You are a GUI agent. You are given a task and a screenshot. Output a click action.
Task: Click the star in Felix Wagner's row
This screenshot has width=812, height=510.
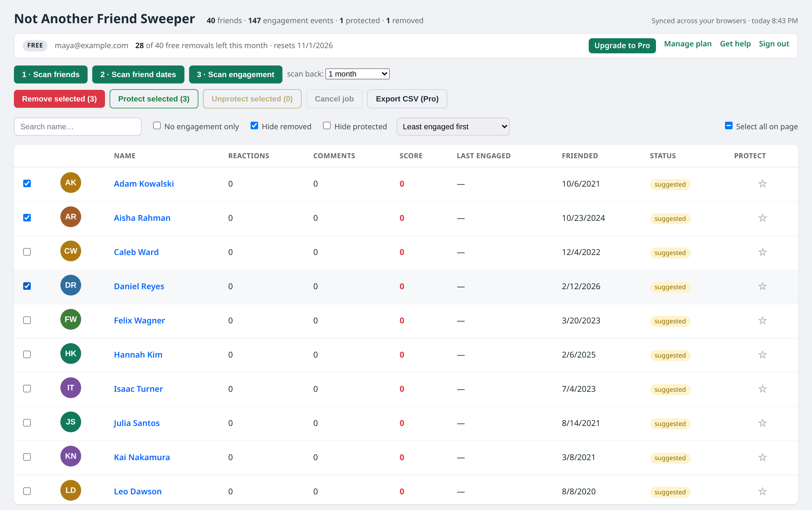coord(762,320)
